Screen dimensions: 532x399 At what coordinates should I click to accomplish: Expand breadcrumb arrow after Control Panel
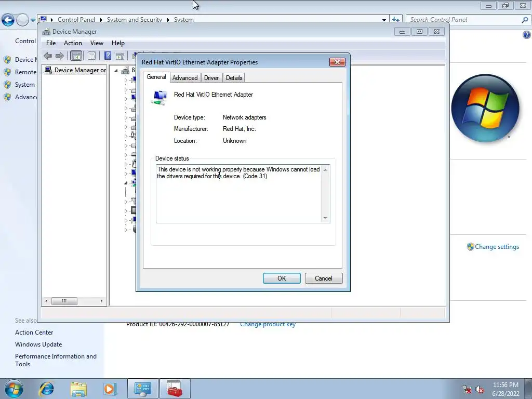[x=101, y=20]
